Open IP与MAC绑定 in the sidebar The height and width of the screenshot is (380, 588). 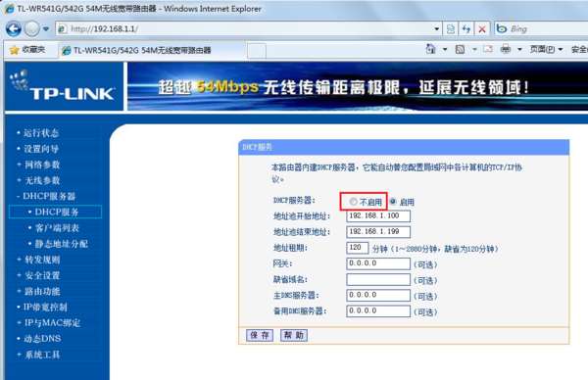tap(52, 322)
